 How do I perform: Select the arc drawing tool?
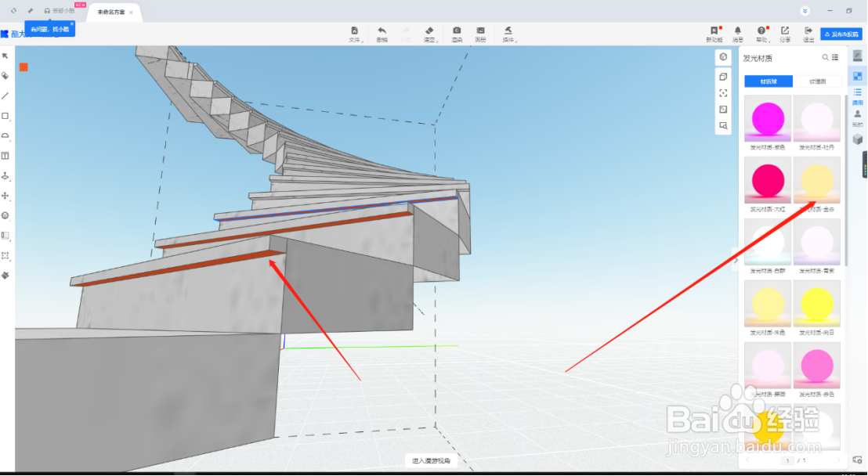5,135
